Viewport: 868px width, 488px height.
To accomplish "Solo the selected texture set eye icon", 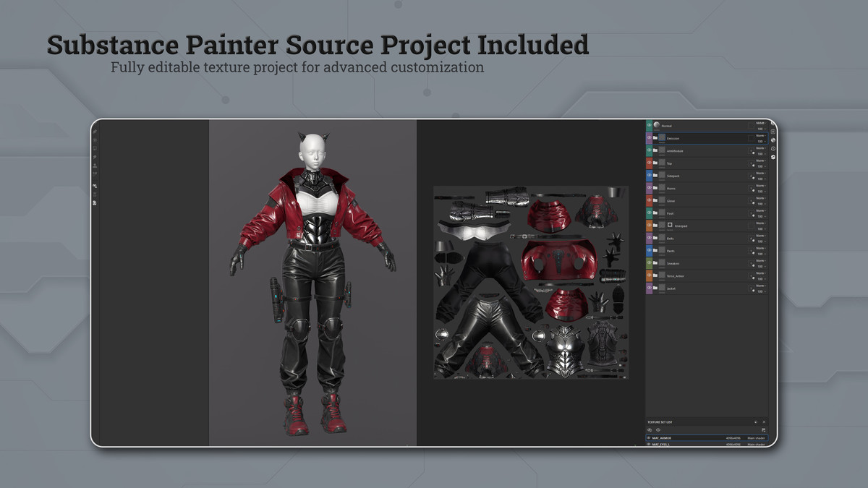I will tap(650, 429).
